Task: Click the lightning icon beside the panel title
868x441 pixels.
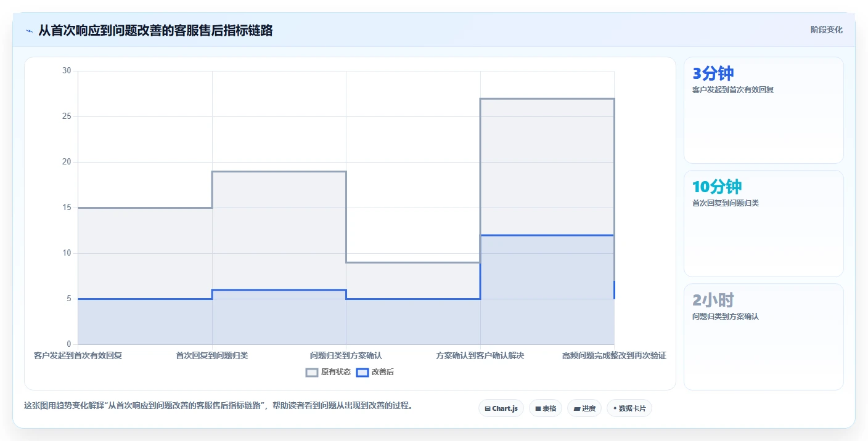Action: click(29, 31)
